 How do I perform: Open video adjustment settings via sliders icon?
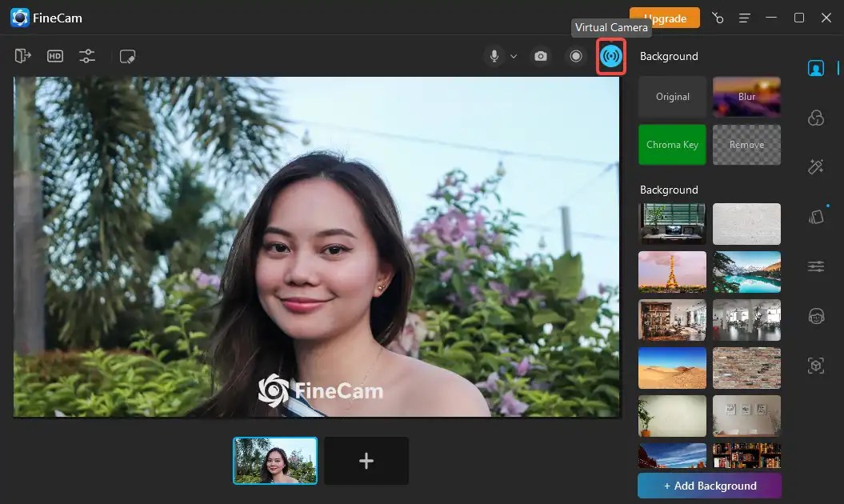pyautogui.click(x=86, y=55)
